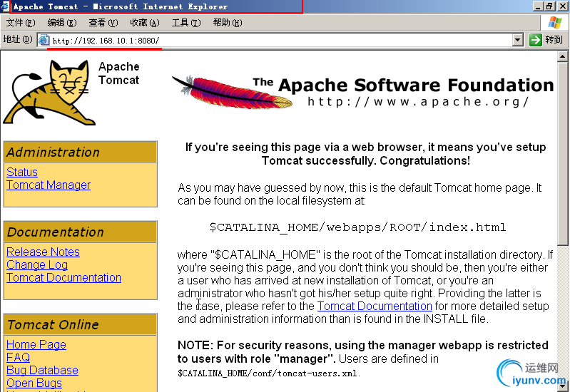Restore down the Internet Explorer window
This screenshot has height=392, width=570.
[x=549, y=6]
